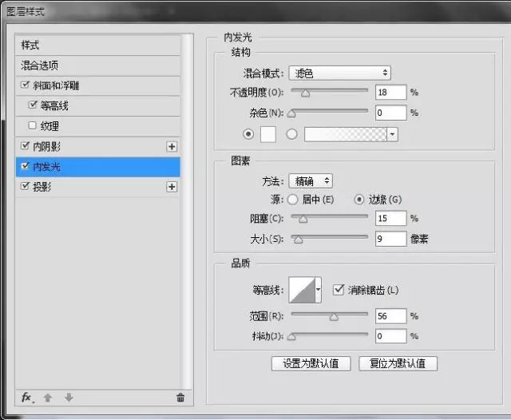
Task: Click the 杂色 value field showing 0
Action: [x=390, y=113]
